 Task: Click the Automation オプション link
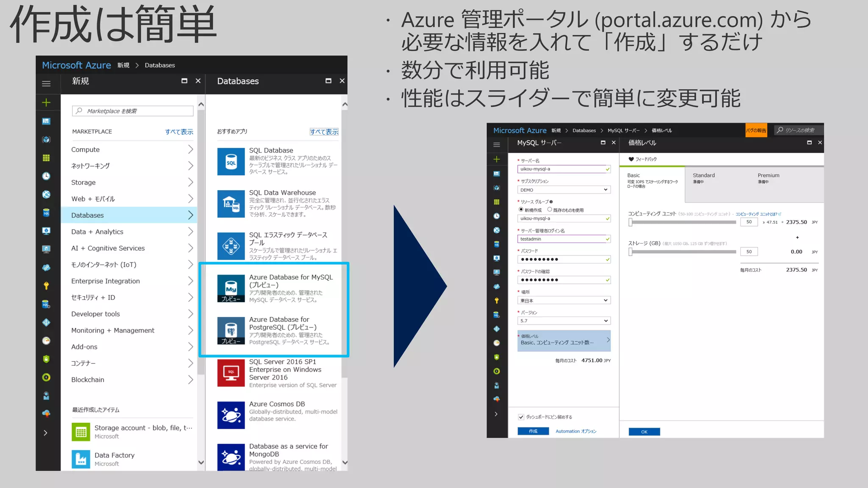pos(576,431)
